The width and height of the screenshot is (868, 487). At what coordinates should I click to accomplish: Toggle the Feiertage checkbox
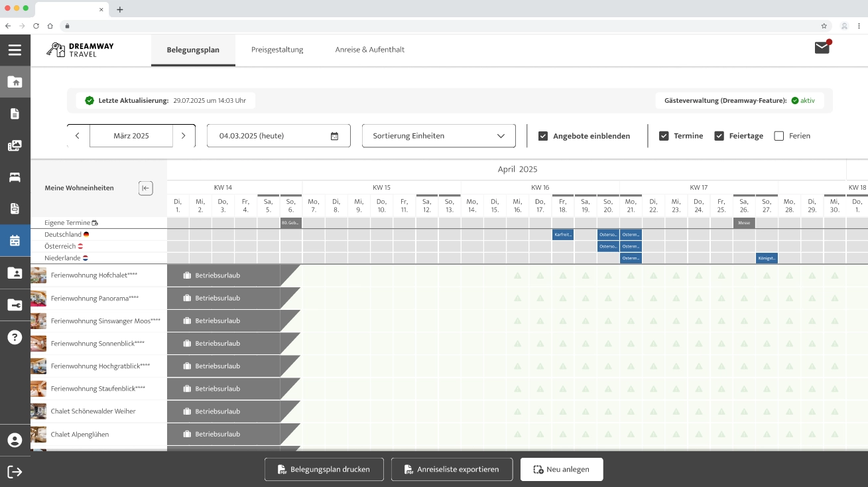(x=719, y=136)
